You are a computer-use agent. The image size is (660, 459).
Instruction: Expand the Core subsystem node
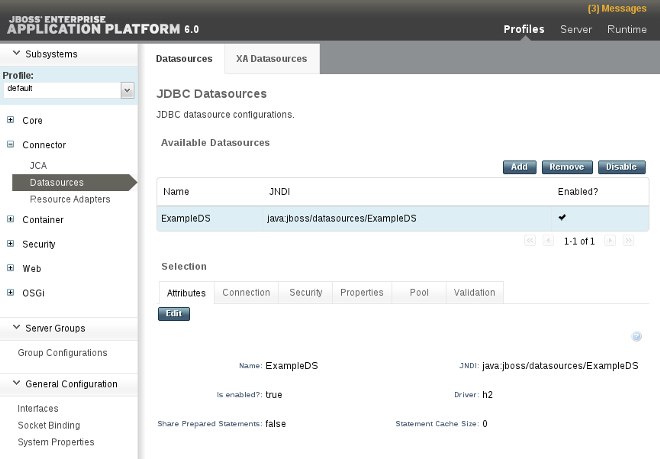point(10,120)
